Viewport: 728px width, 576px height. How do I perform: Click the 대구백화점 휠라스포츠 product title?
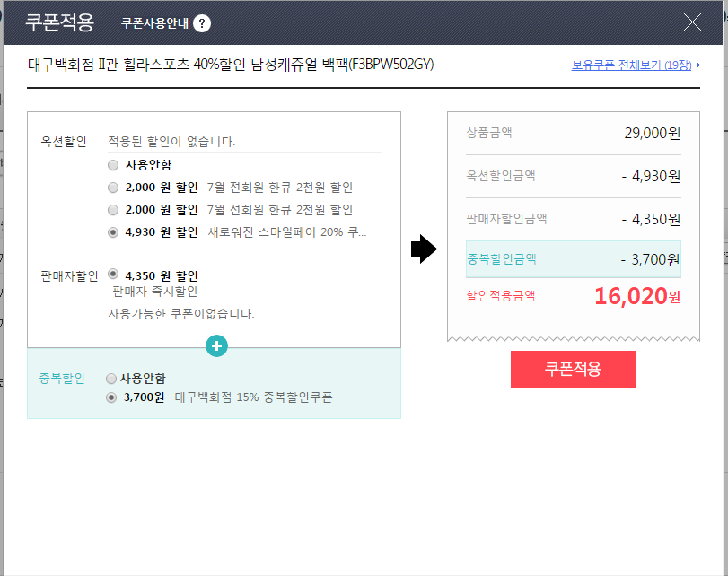[x=231, y=65]
